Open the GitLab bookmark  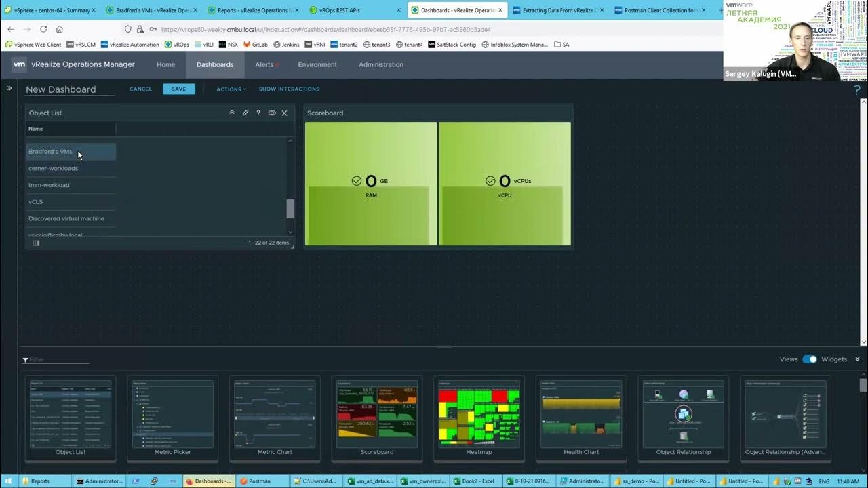[255, 45]
